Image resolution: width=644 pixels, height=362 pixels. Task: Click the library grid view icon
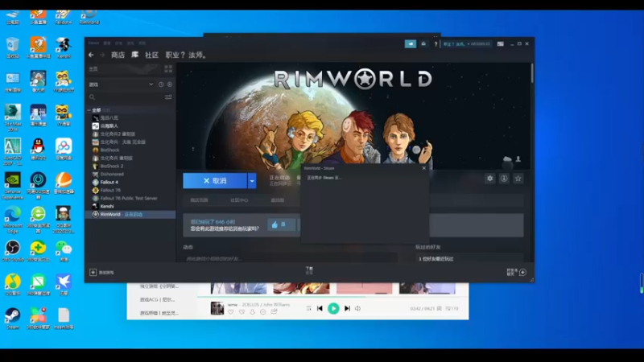tap(168, 69)
